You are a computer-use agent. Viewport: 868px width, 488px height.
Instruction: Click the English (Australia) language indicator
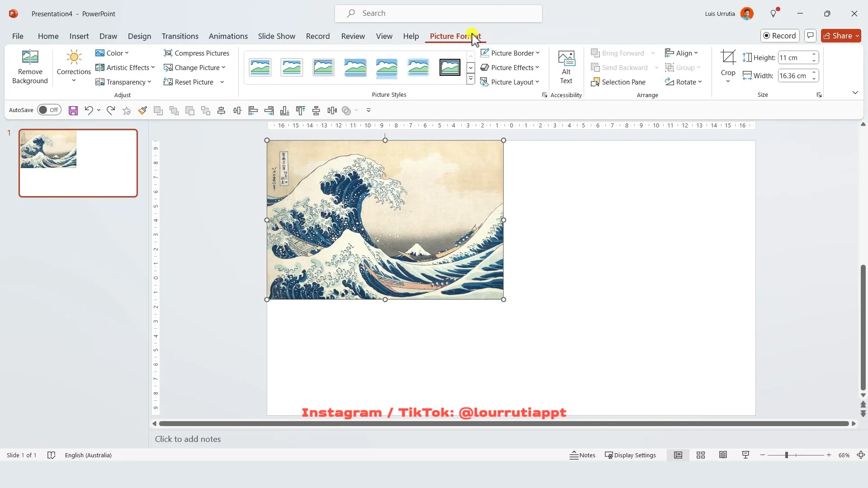88,455
